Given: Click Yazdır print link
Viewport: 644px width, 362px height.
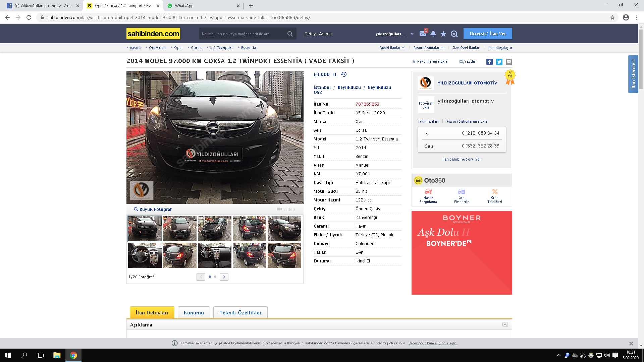Looking at the screenshot, I should coord(467,61).
